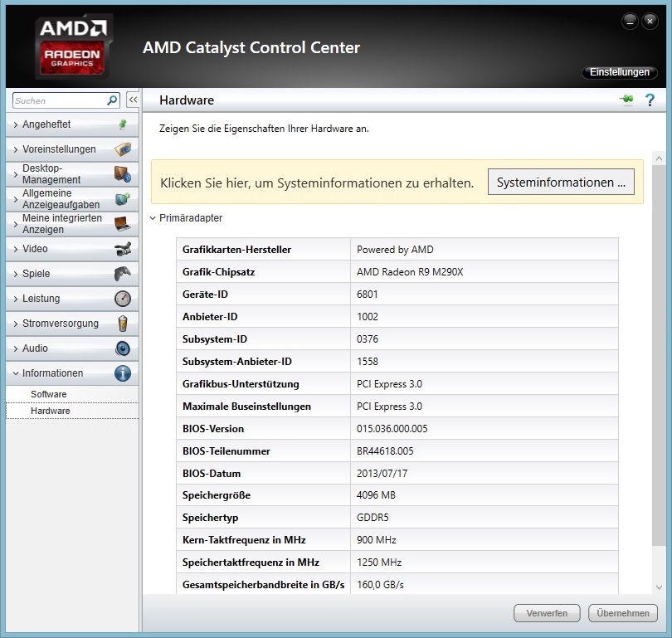The image size is (672, 638).
Task: Collapse the Primäradapter section
Action: tap(153, 218)
